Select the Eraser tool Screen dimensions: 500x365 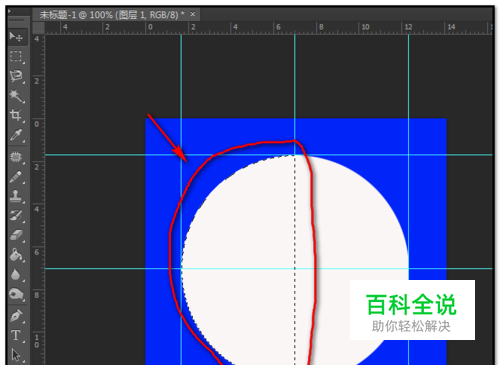click(x=16, y=235)
